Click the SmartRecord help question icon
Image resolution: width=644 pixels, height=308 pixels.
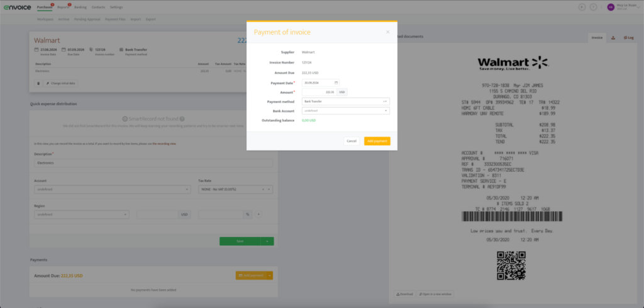point(182,119)
